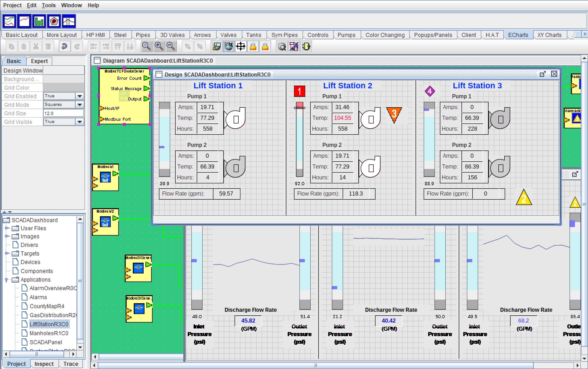The width and height of the screenshot is (588, 369).
Task: Open the Grid Enabled dropdown
Action: click(x=79, y=96)
